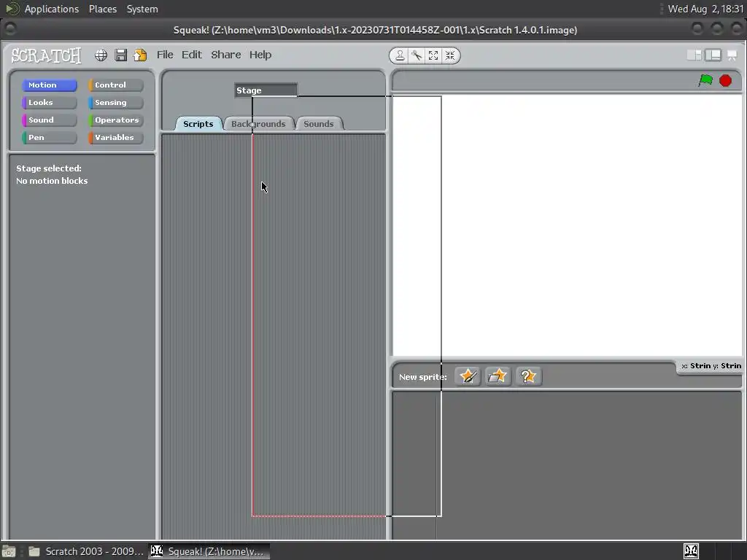The width and height of the screenshot is (747, 560).
Task: Switch to the Backgrounds tab
Action: pos(258,124)
